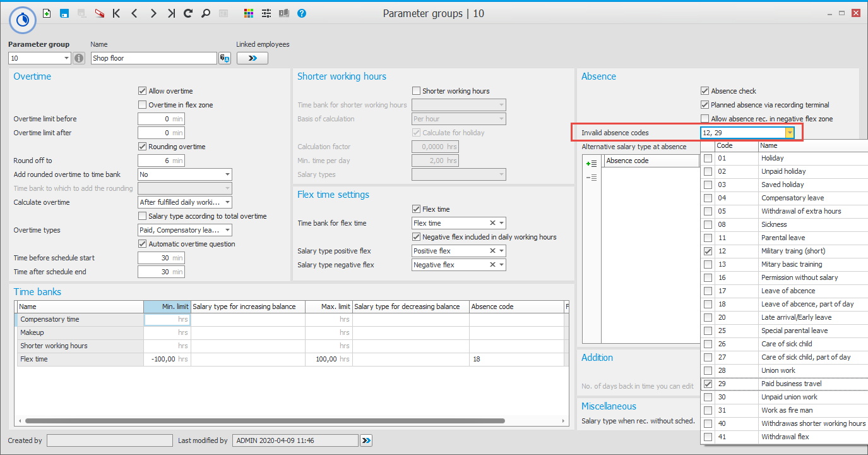Check the Sickness absence code 08

(708, 224)
